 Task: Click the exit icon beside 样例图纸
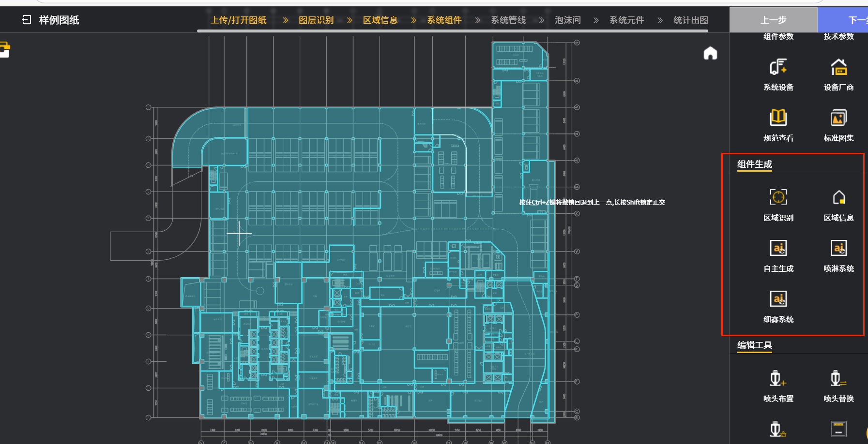[27, 20]
